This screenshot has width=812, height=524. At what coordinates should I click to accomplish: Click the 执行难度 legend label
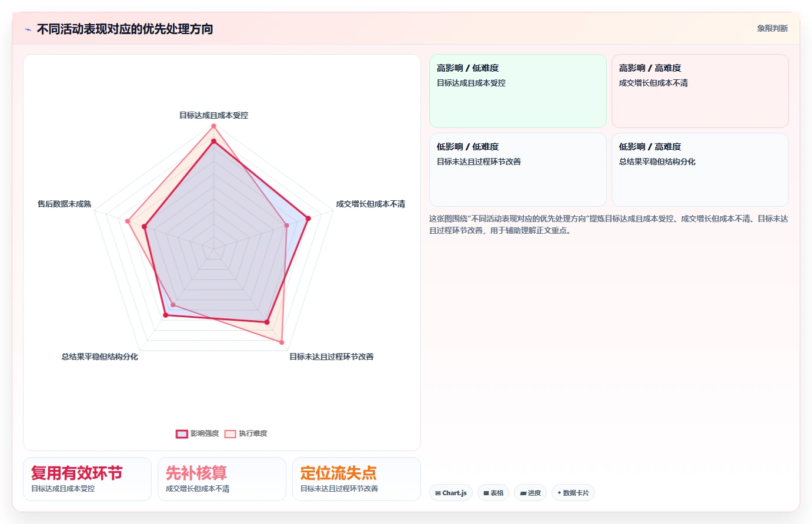pos(253,434)
